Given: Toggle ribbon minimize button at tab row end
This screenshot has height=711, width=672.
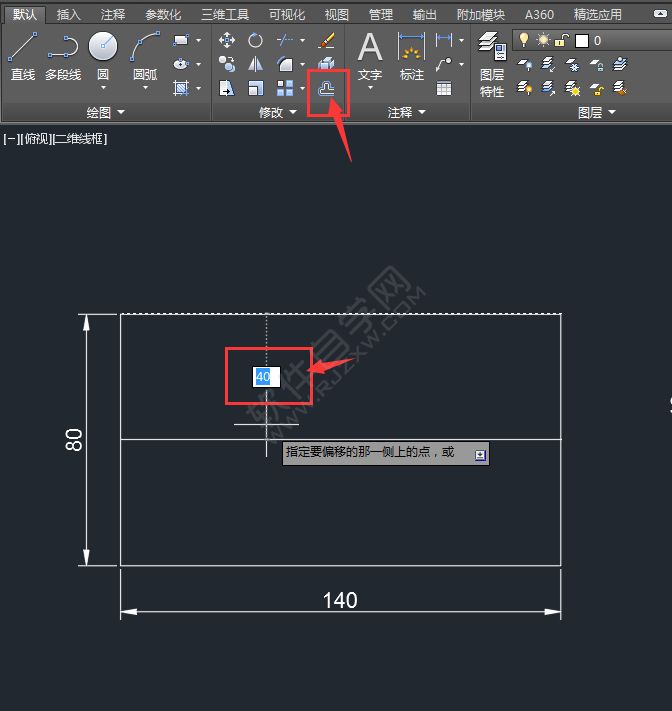Looking at the screenshot, I should (661, 14).
